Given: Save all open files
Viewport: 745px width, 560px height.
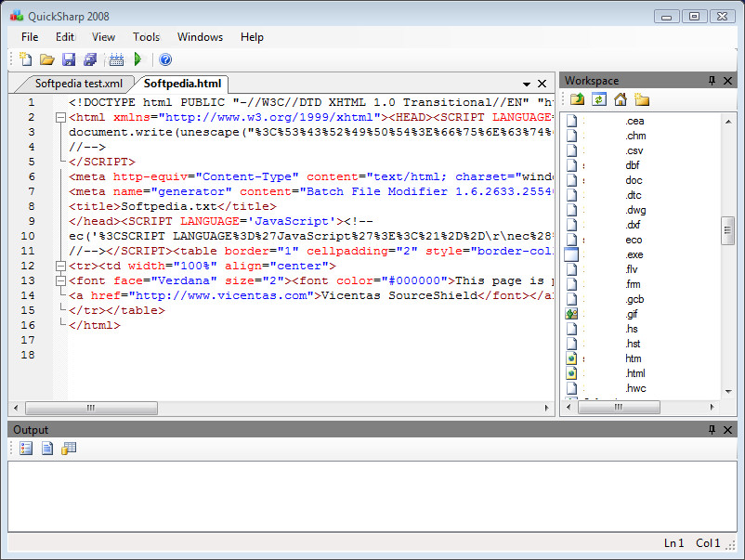Looking at the screenshot, I should [x=90, y=59].
